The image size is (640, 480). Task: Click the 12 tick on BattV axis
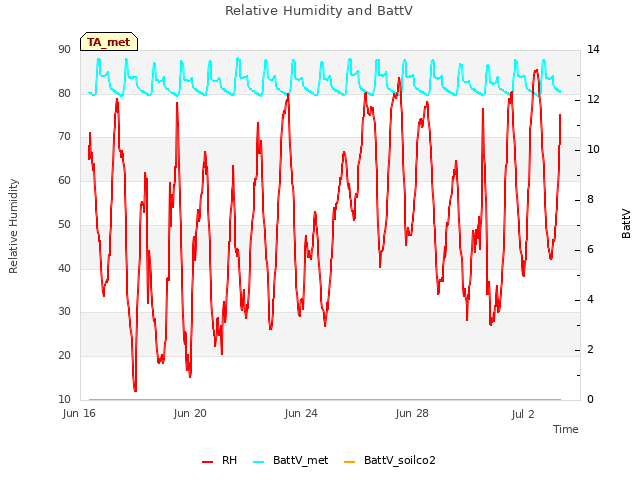593,99
